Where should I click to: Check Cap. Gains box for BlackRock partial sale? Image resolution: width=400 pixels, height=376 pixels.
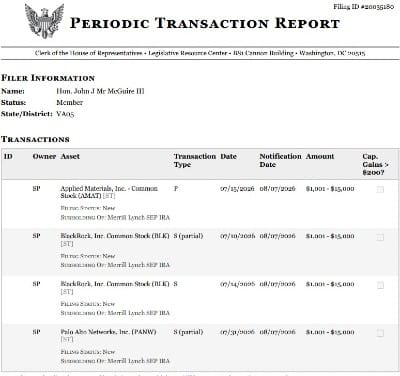pos(380,237)
